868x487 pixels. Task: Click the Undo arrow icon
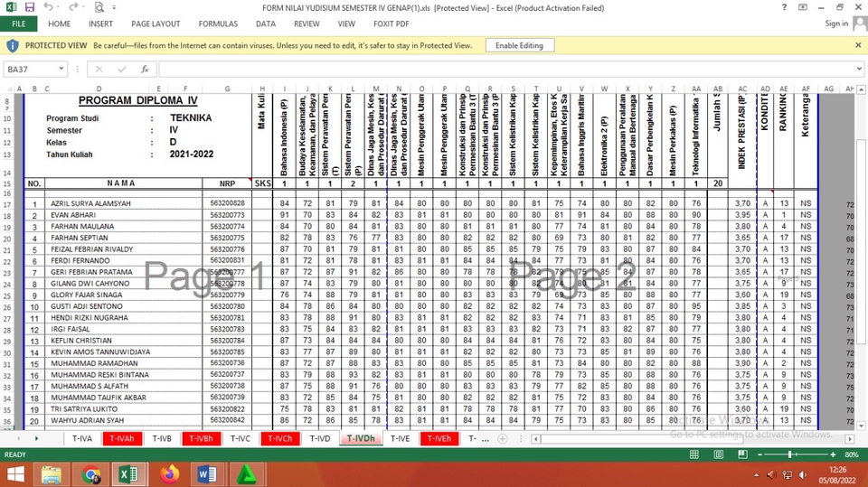(x=48, y=7)
